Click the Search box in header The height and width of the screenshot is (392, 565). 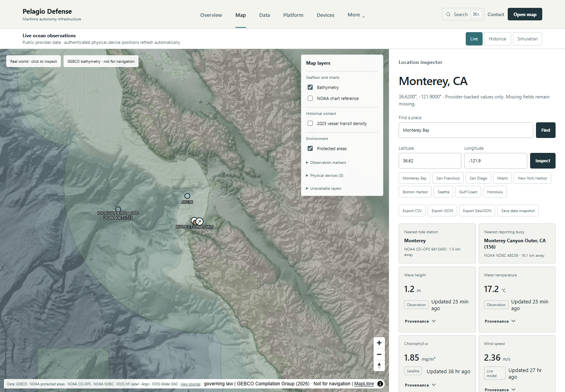point(463,15)
